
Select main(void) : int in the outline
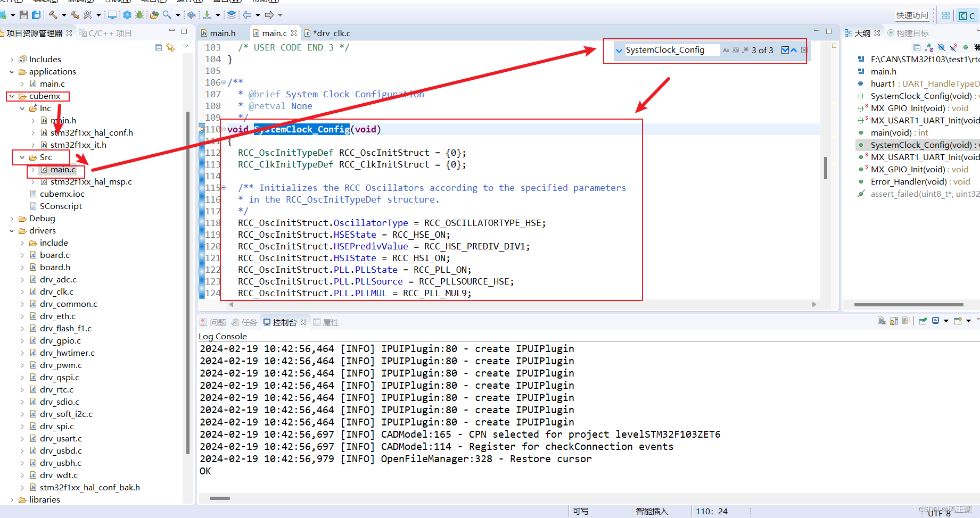pyautogui.click(x=899, y=133)
